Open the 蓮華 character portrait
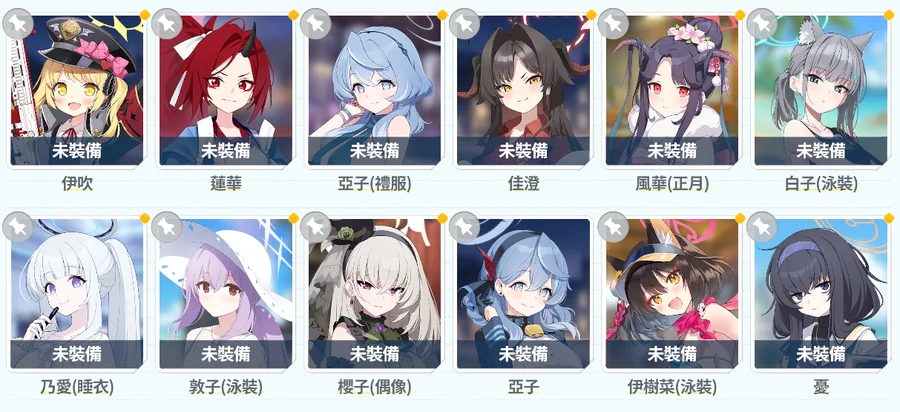The image size is (900, 412). click(x=226, y=90)
